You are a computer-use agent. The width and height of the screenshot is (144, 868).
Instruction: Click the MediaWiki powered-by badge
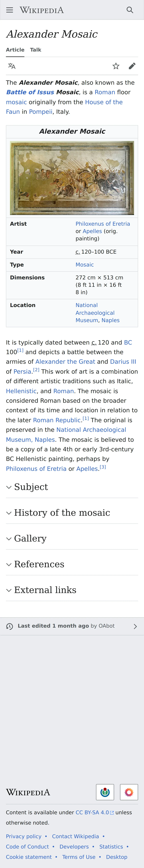pos(129,792)
